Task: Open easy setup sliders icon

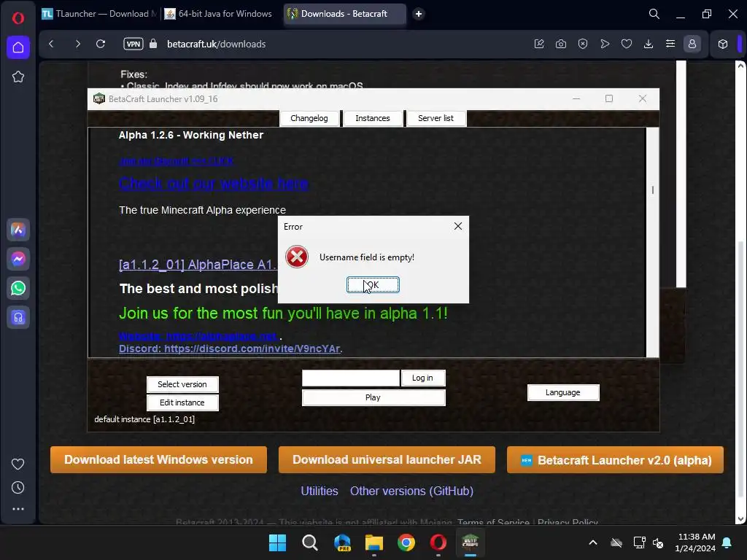Action: (x=670, y=44)
